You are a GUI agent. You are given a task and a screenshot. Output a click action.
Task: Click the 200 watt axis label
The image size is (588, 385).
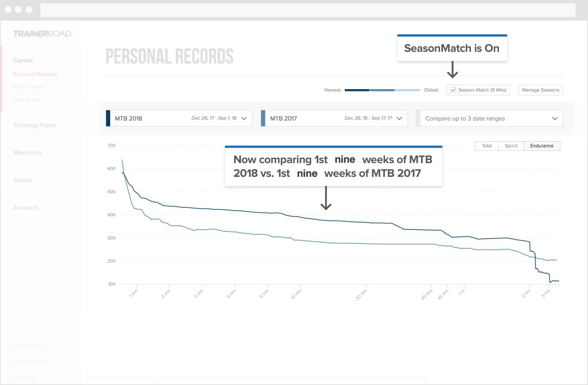[x=111, y=261]
